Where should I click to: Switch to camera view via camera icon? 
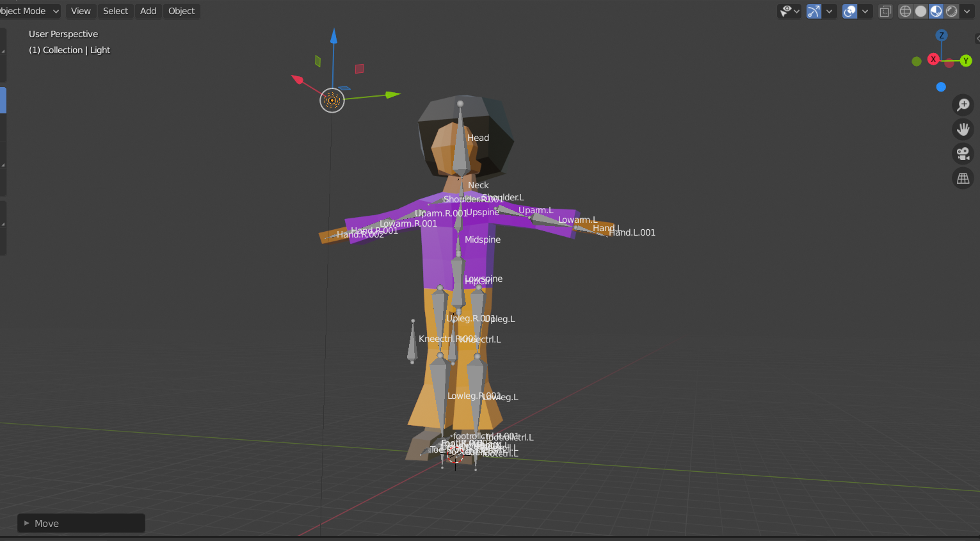coord(963,153)
